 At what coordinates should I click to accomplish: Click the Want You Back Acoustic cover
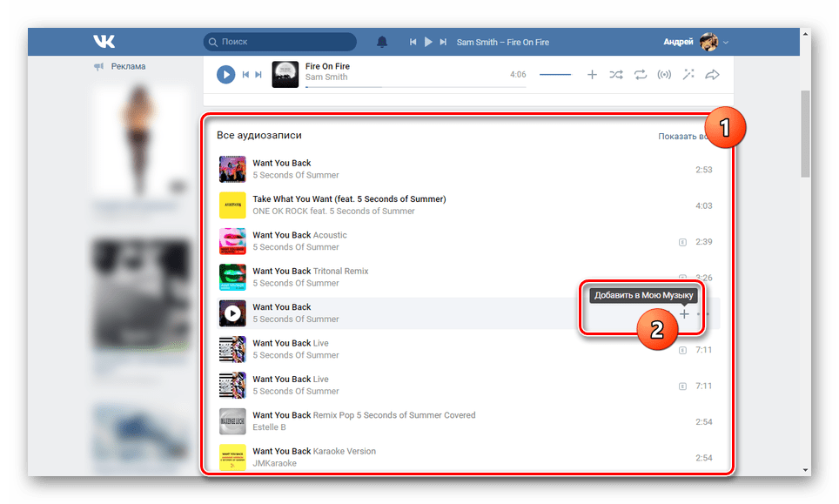(232, 241)
